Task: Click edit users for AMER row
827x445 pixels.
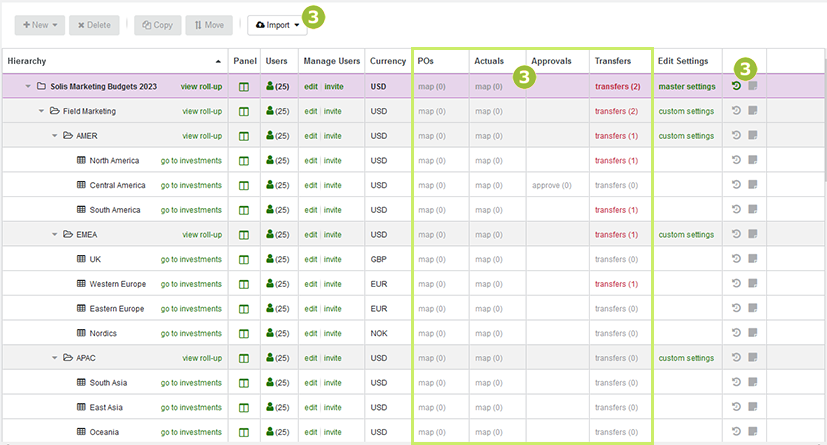Action: point(311,136)
